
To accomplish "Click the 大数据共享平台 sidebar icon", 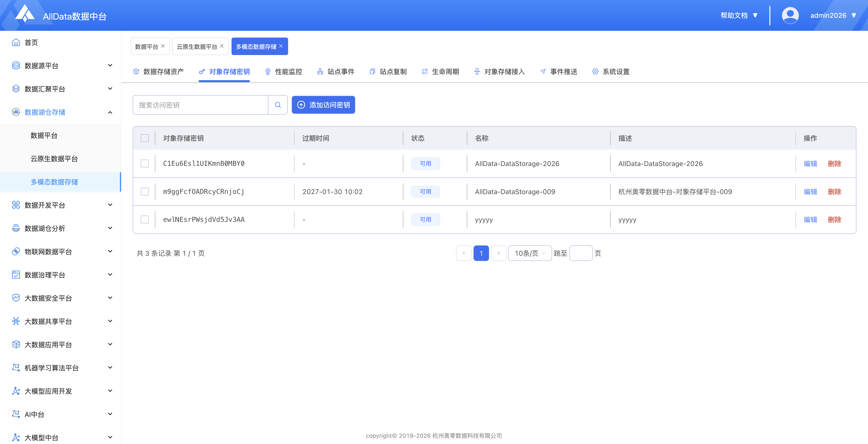I will click(x=16, y=321).
